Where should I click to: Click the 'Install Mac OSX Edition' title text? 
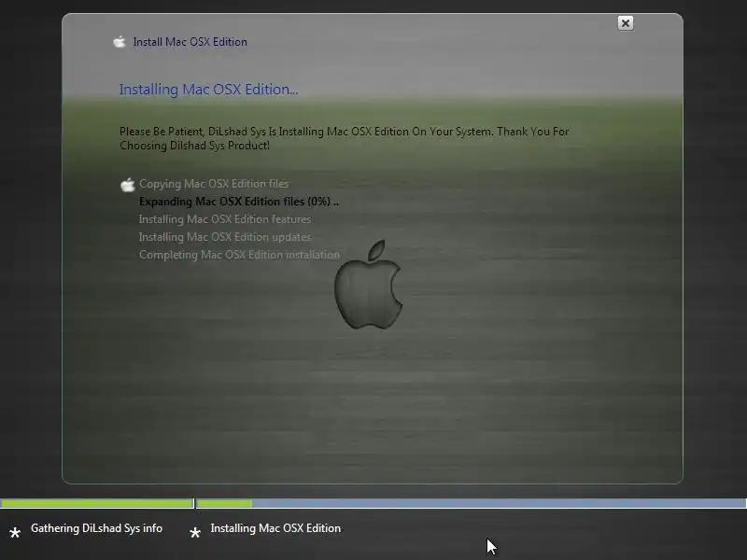coord(190,42)
